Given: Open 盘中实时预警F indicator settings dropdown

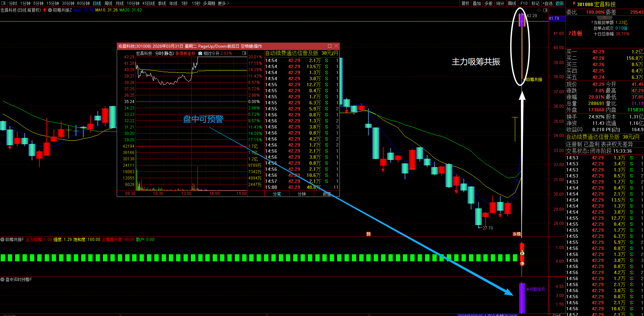Looking at the screenshot, I should pyautogui.click(x=2, y=279).
